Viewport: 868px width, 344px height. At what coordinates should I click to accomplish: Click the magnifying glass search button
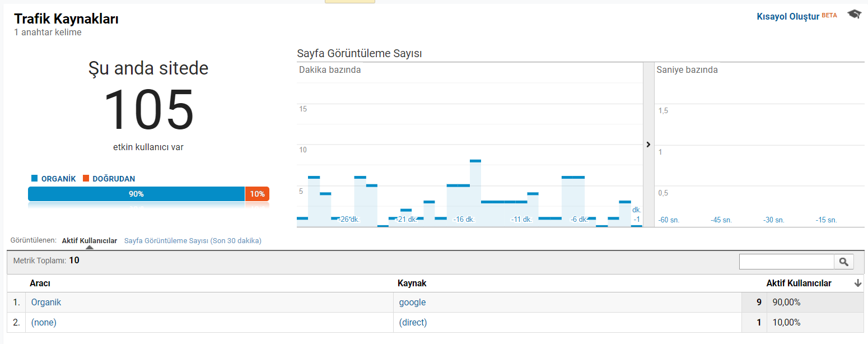coord(844,262)
